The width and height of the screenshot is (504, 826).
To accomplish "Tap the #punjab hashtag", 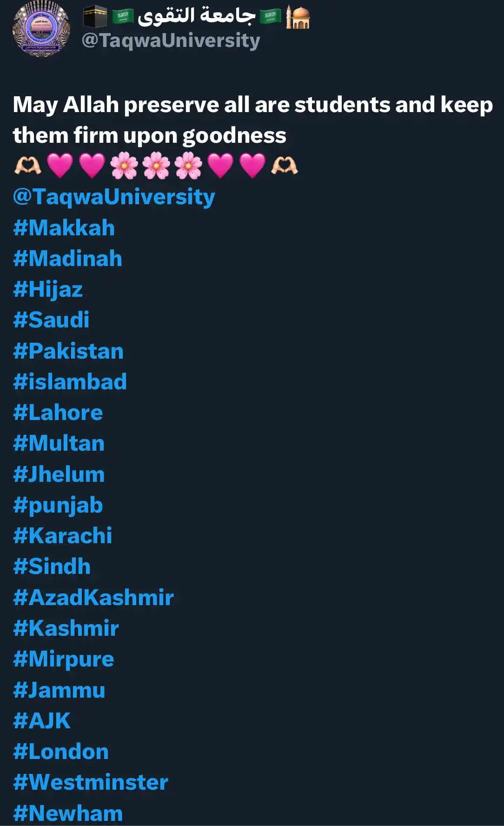I will coord(58,506).
